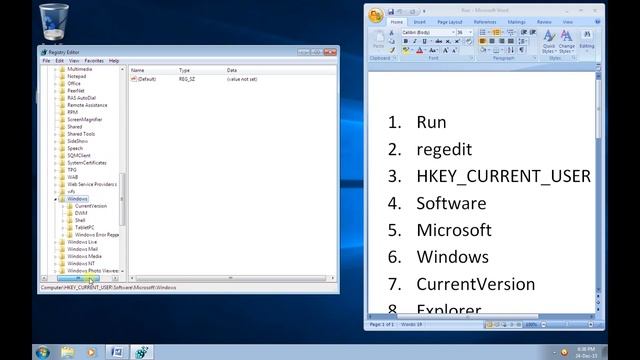Click the Copy icon in Clipboard group
640x360 pixels.
392,41
